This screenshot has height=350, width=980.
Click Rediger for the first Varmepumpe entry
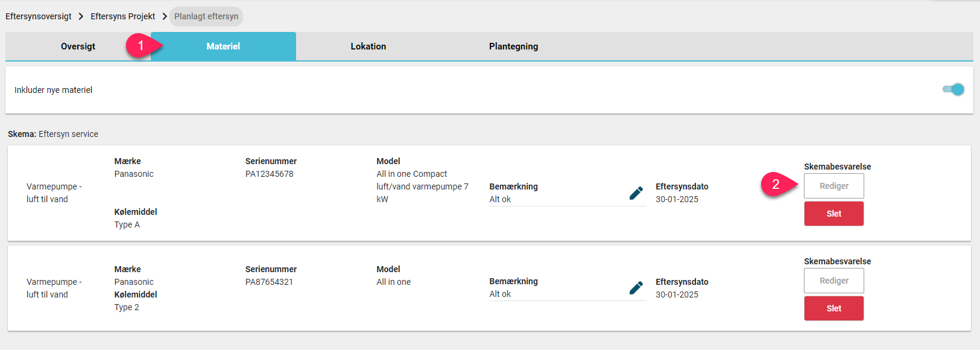(x=834, y=186)
